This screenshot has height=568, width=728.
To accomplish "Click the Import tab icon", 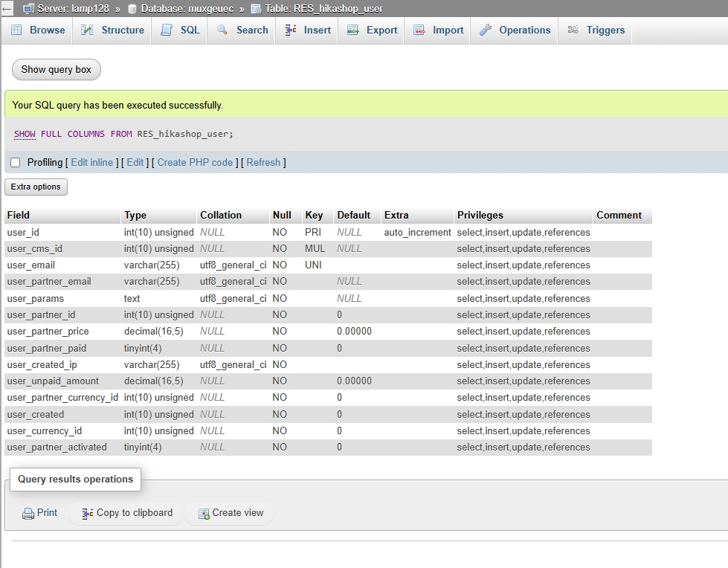I will click(419, 30).
